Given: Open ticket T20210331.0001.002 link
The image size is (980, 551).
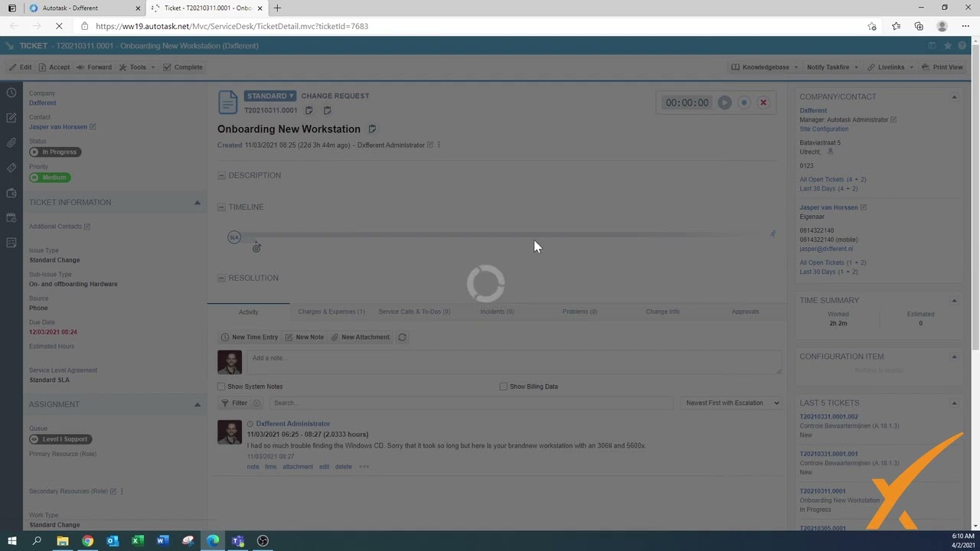Looking at the screenshot, I should click(x=829, y=417).
